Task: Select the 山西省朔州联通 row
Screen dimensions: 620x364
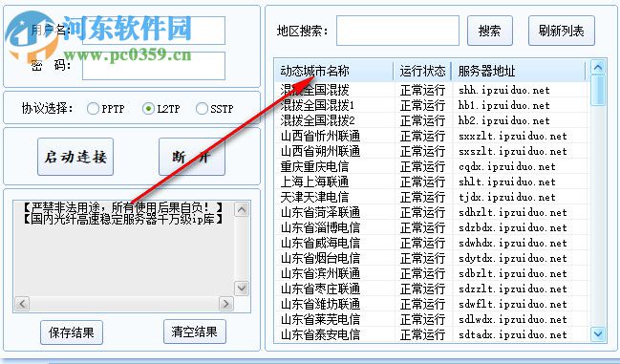Action: (431, 151)
